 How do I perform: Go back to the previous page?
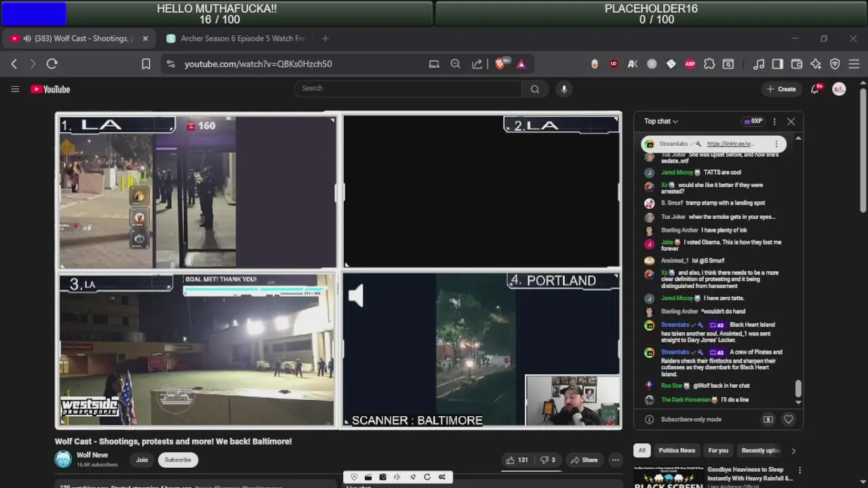pos(14,64)
